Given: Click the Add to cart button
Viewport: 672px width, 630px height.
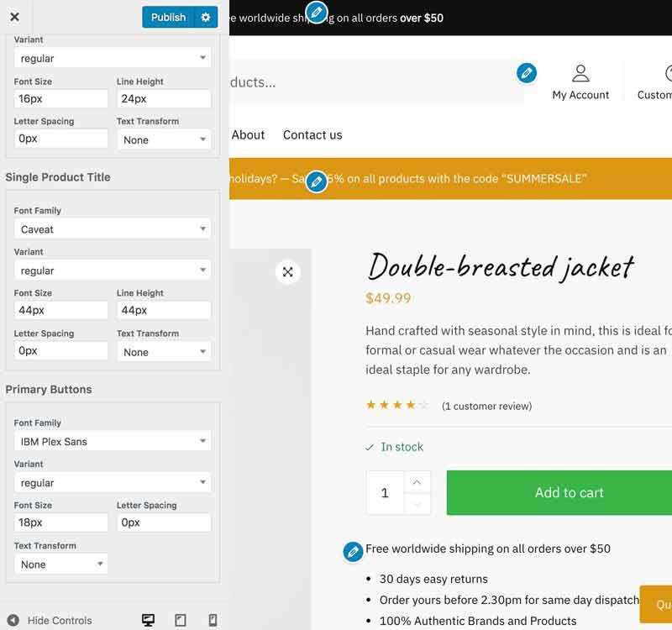Looking at the screenshot, I should pyautogui.click(x=559, y=492).
